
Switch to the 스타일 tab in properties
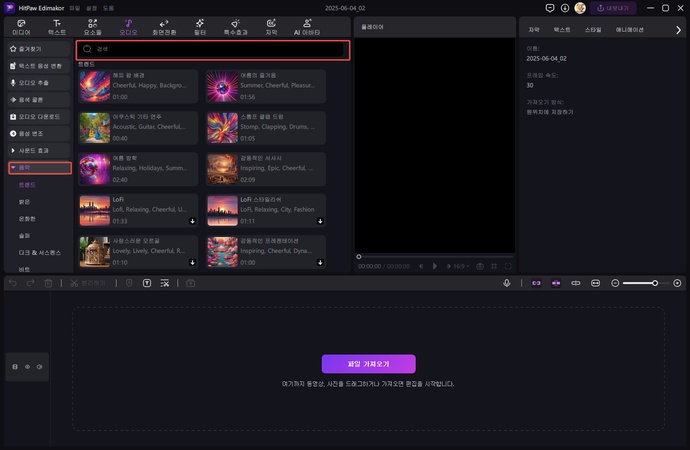tap(592, 30)
